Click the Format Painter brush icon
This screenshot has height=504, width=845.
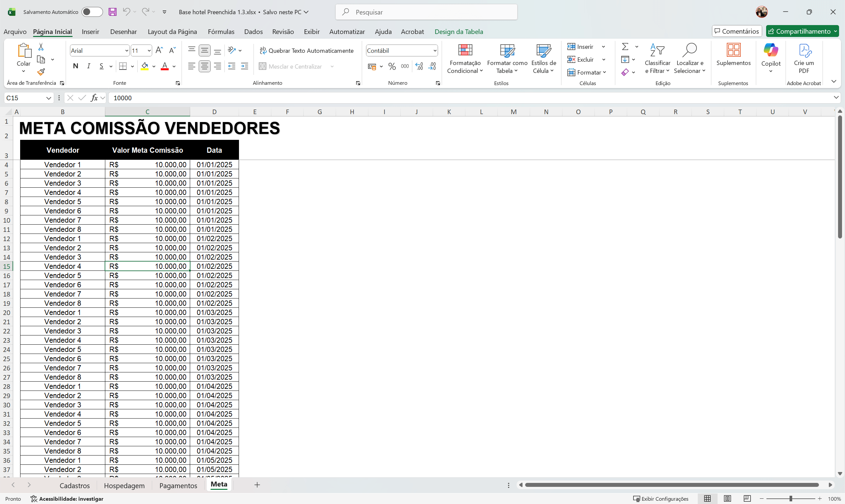[41, 72]
